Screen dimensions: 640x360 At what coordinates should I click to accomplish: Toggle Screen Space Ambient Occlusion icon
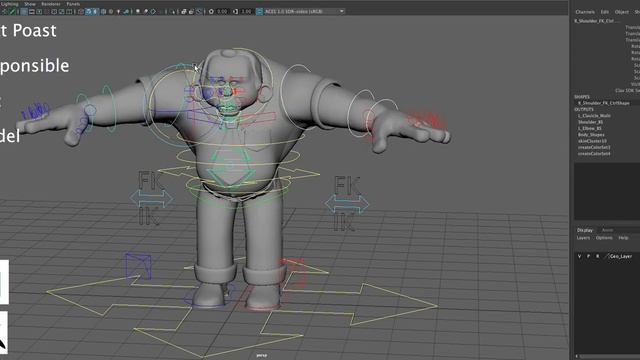click(138, 11)
